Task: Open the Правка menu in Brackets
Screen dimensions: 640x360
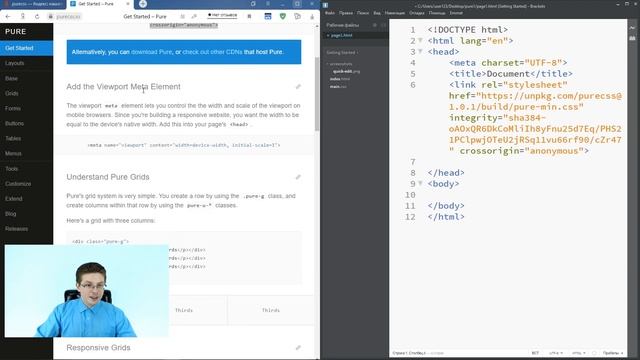Action: coord(346,13)
